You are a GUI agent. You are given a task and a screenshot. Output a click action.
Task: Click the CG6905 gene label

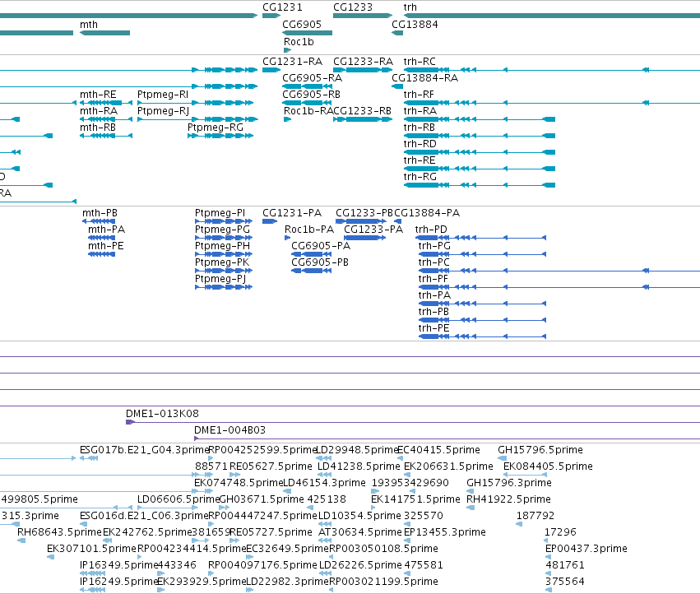click(302, 25)
